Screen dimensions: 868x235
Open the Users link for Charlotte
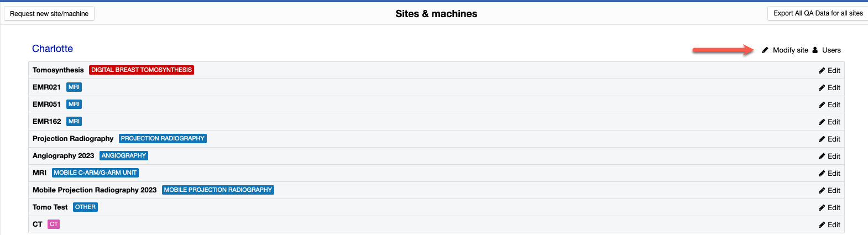tap(831, 50)
